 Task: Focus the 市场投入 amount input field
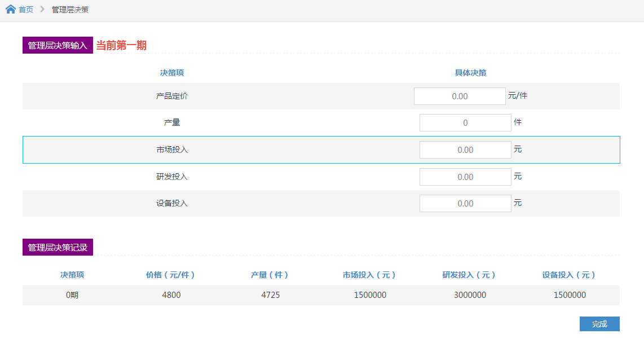click(465, 150)
